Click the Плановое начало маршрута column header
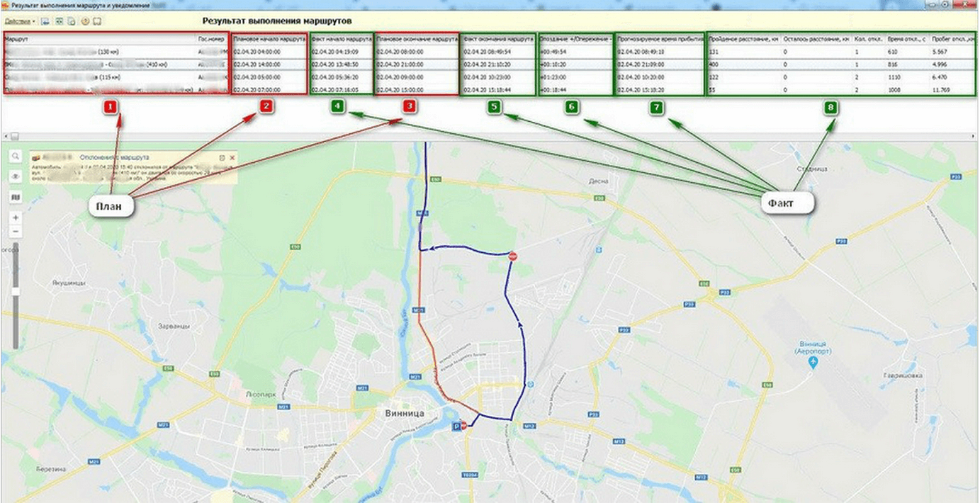Screen dimensions: 980x503 coord(269,39)
